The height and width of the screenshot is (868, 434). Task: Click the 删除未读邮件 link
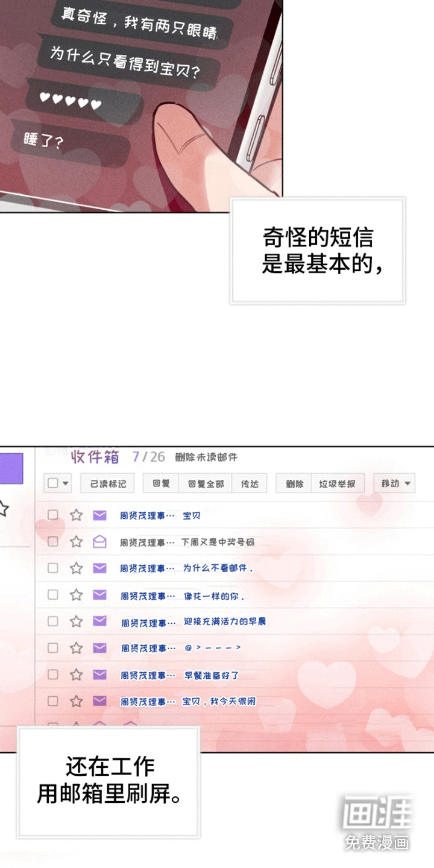point(206,458)
